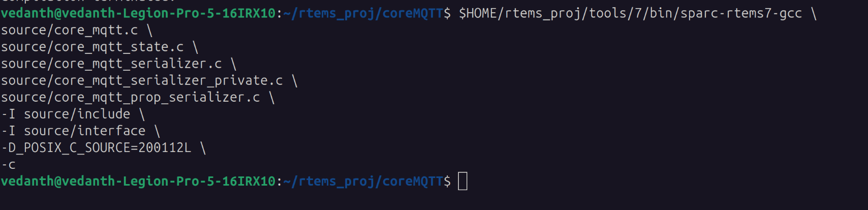Click the backslash after 200112L
Screen dimensions: 868x210
(x=203, y=148)
